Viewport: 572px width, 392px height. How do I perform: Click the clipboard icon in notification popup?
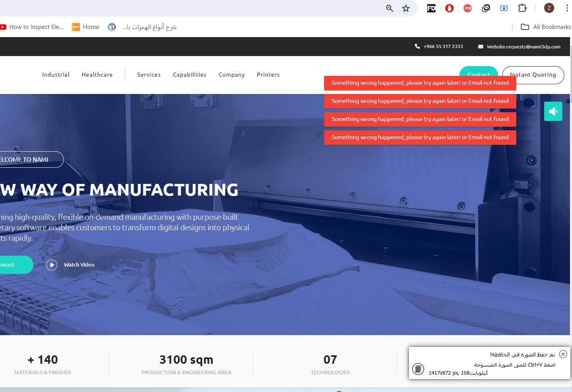coord(418,369)
